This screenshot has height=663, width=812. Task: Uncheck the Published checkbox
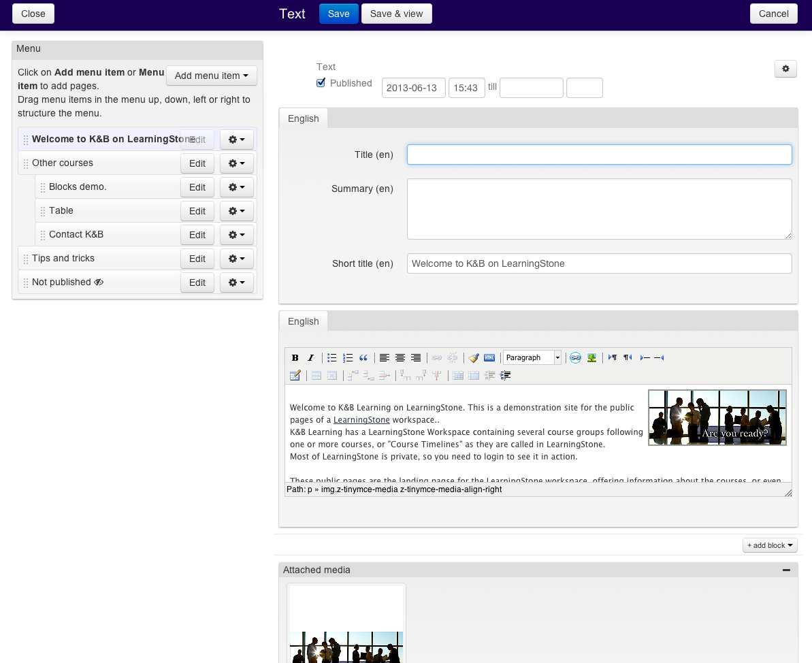(x=321, y=83)
